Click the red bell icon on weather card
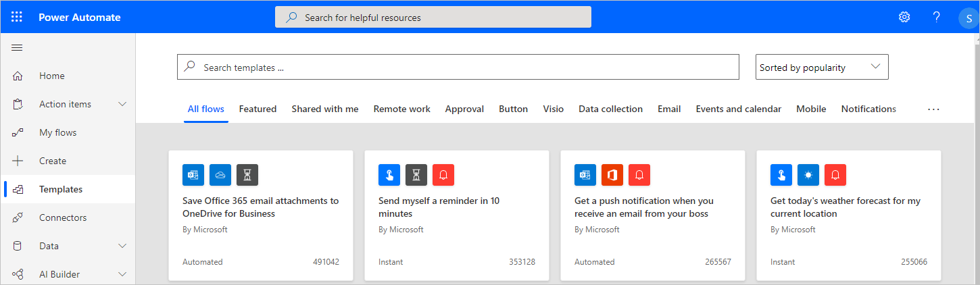The height and width of the screenshot is (285, 980). pos(835,175)
